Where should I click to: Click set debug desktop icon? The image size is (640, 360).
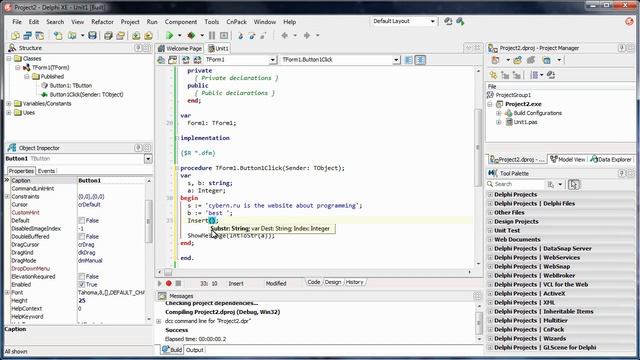point(460,21)
